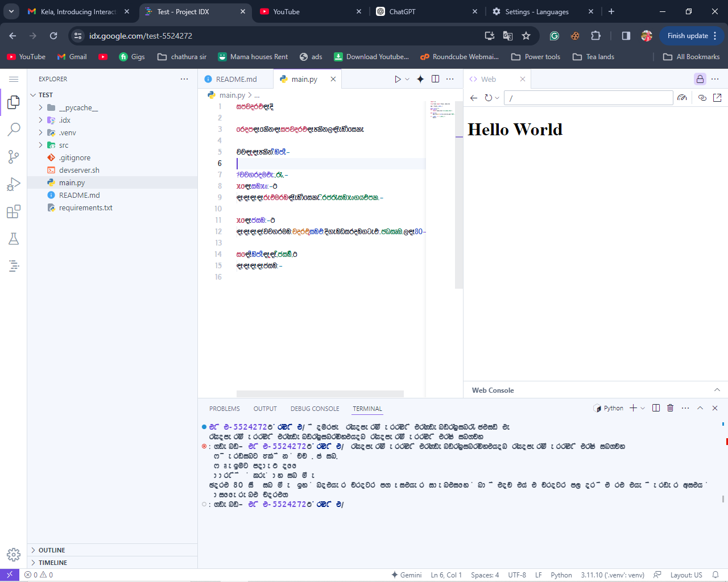Bookmark this page with the star icon
Screen dimensions: 728x582
click(x=526, y=36)
